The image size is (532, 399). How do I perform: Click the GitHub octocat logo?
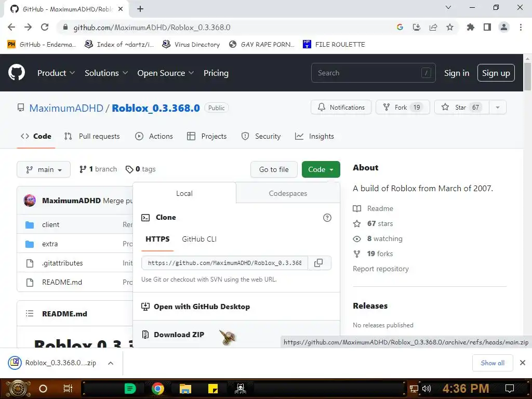click(17, 72)
